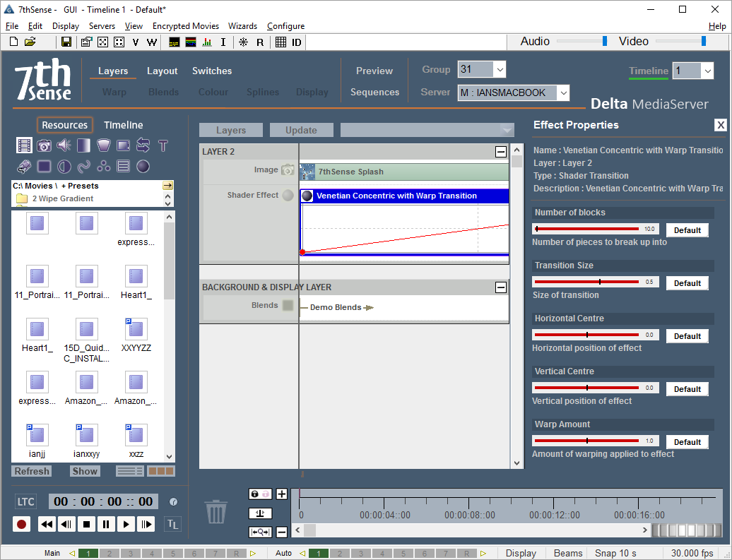Toggle the Image layer camera indicator
The width and height of the screenshot is (732, 560).
(x=288, y=170)
